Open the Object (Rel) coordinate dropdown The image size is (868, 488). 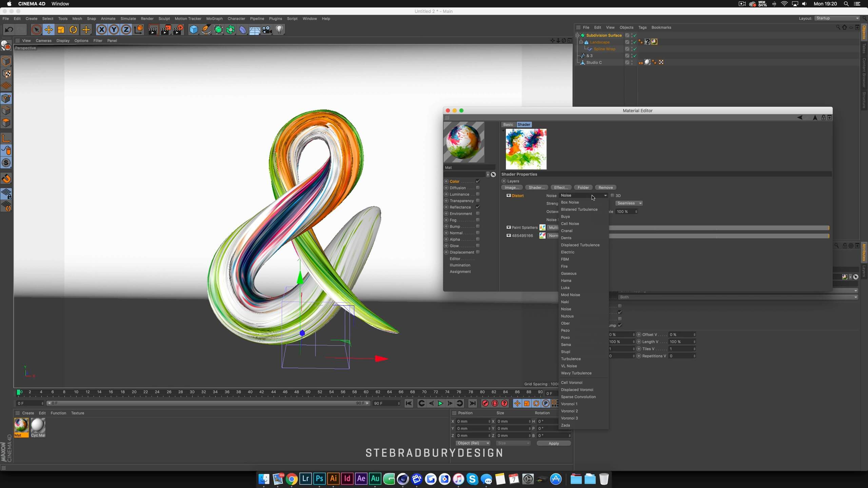coord(473,443)
